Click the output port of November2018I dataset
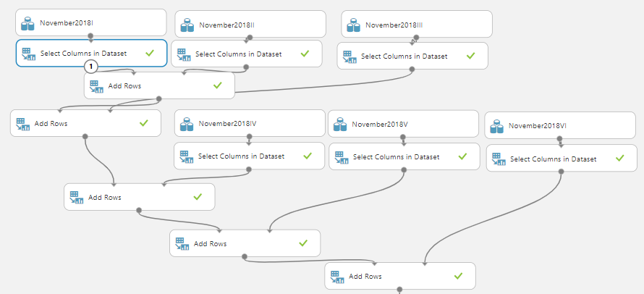This screenshot has height=294, width=644. (x=90, y=36)
